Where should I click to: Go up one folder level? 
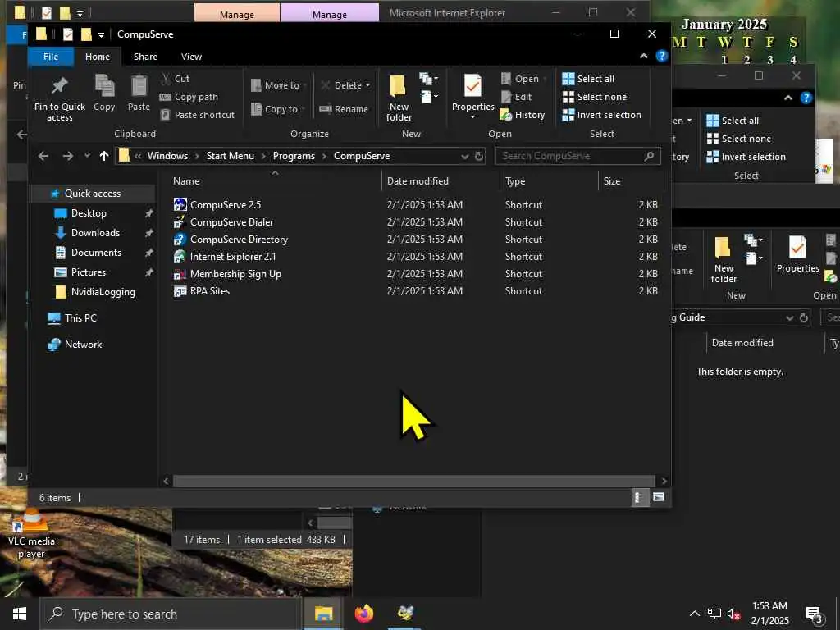click(x=104, y=156)
